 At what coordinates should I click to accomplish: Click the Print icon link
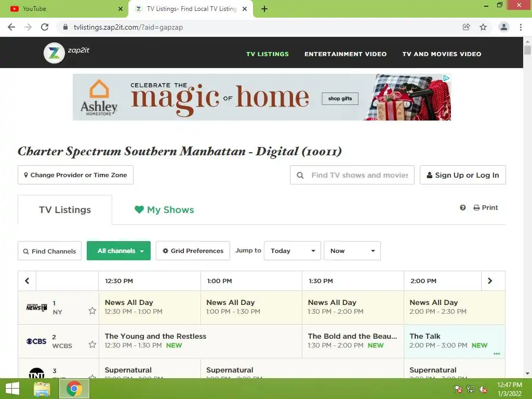pyautogui.click(x=486, y=208)
